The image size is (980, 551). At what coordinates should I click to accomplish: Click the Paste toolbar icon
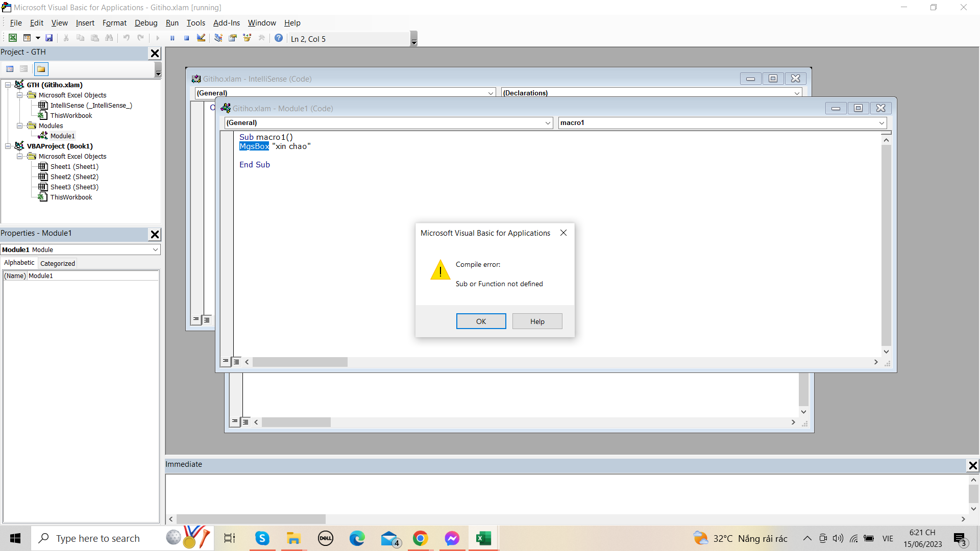click(95, 38)
